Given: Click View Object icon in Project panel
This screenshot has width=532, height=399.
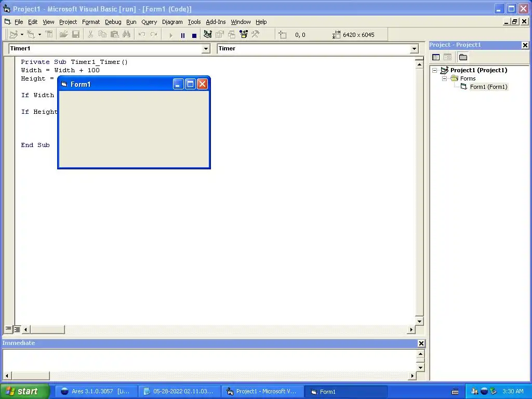Looking at the screenshot, I should [x=447, y=57].
